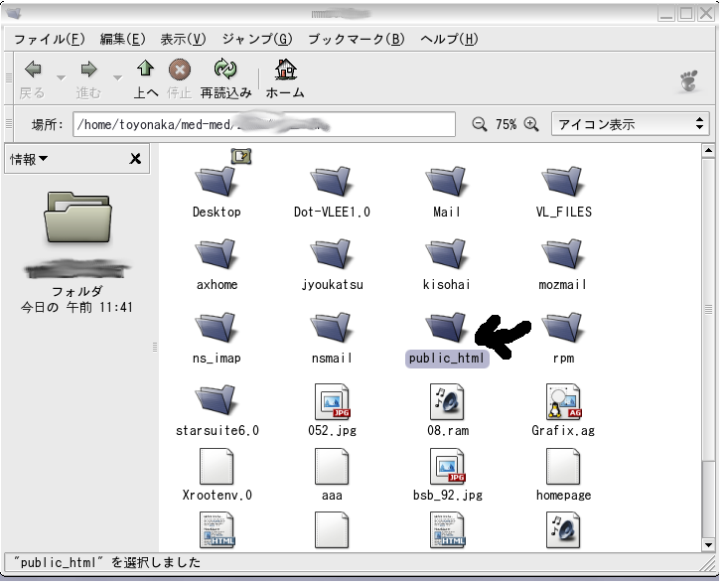Image resolution: width=728 pixels, height=584 pixels.
Task: Click the scrollbar down arrow
Action: 708,545
